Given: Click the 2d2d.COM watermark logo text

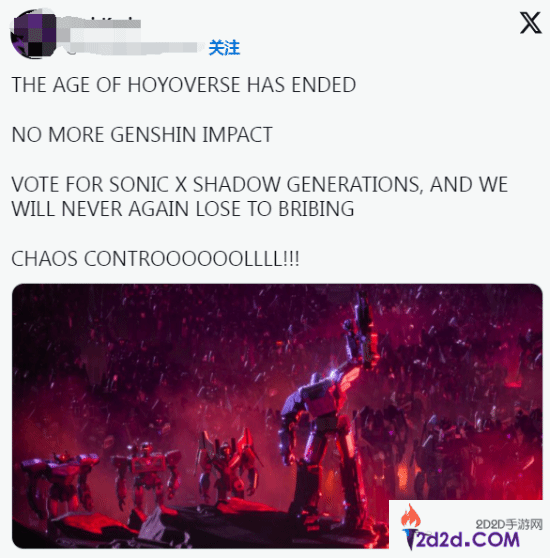Looking at the screenshot, I should 462,539.
